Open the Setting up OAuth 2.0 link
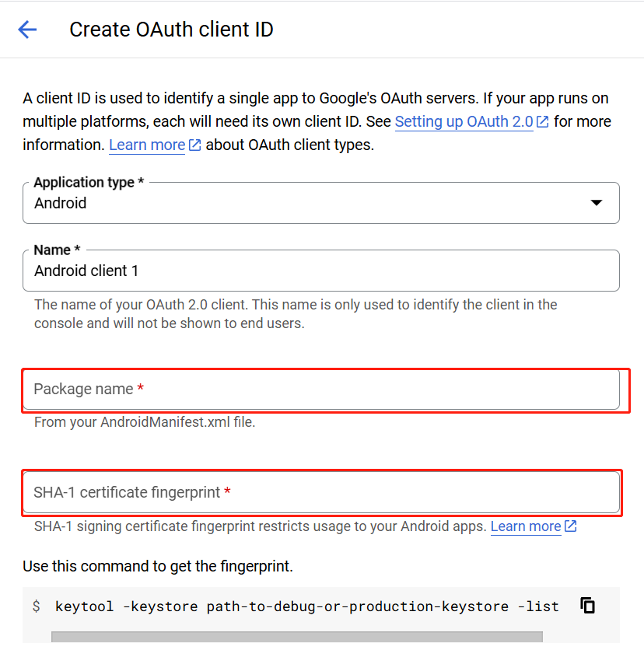644x657 pixels. tap(463, 121)
